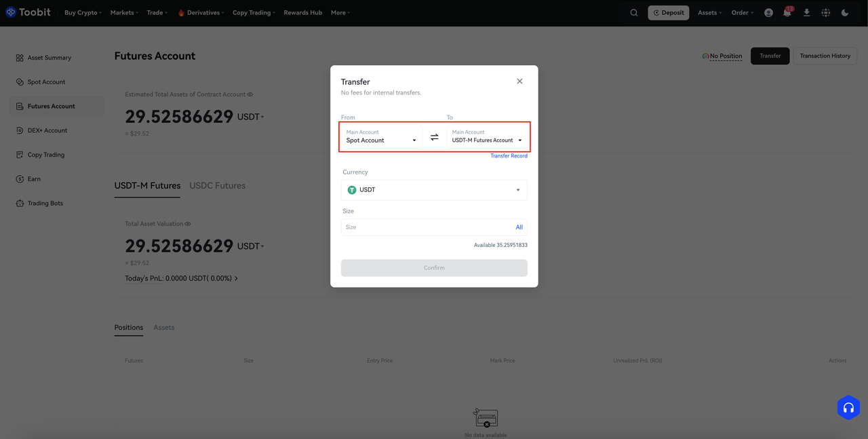Expand the Trade menu
Image resolution: width=868 pixels, height=439 pixels.
tap(157, 13)
